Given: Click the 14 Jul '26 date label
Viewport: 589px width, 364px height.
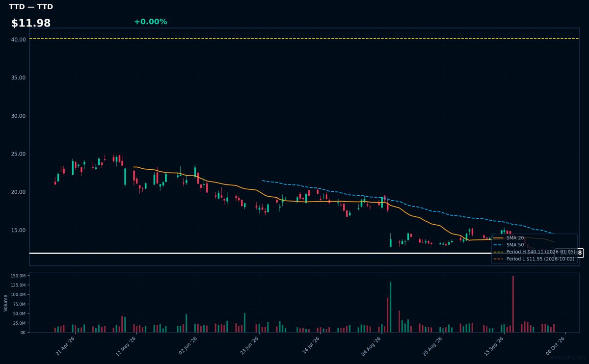Looking at the screenshot, I should click(x=310, y=345).
